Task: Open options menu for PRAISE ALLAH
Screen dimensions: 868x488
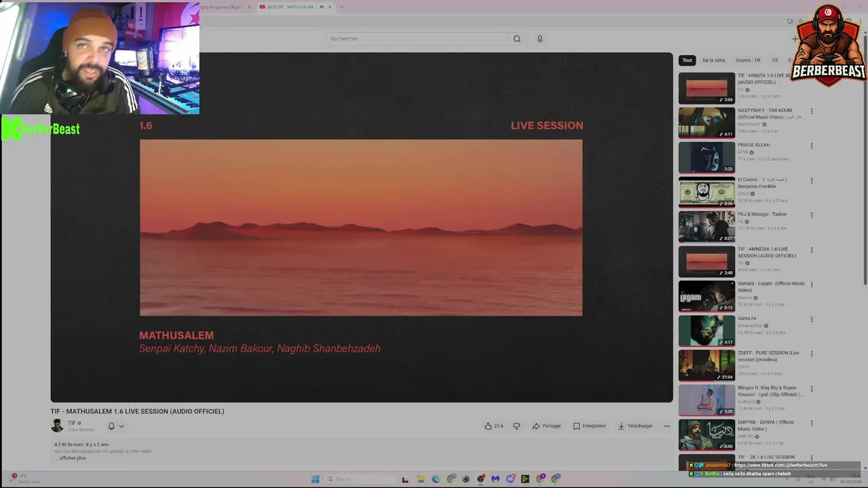Action: pos(811,146)
